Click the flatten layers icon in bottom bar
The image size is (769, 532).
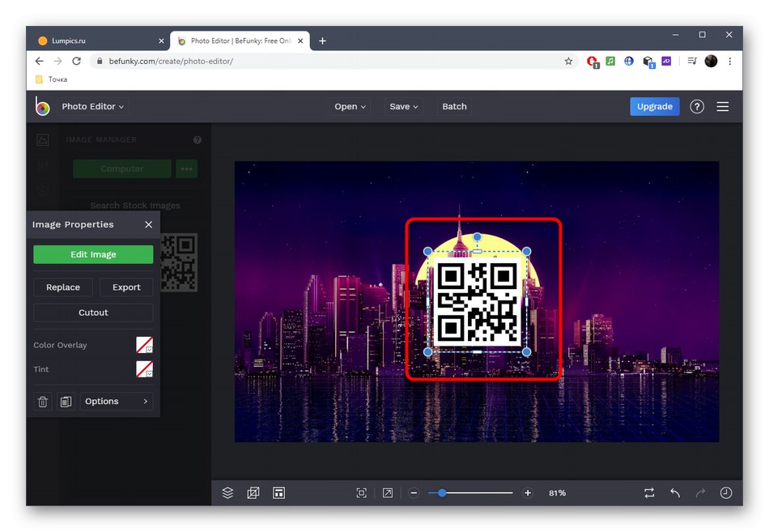click(253, 493)
